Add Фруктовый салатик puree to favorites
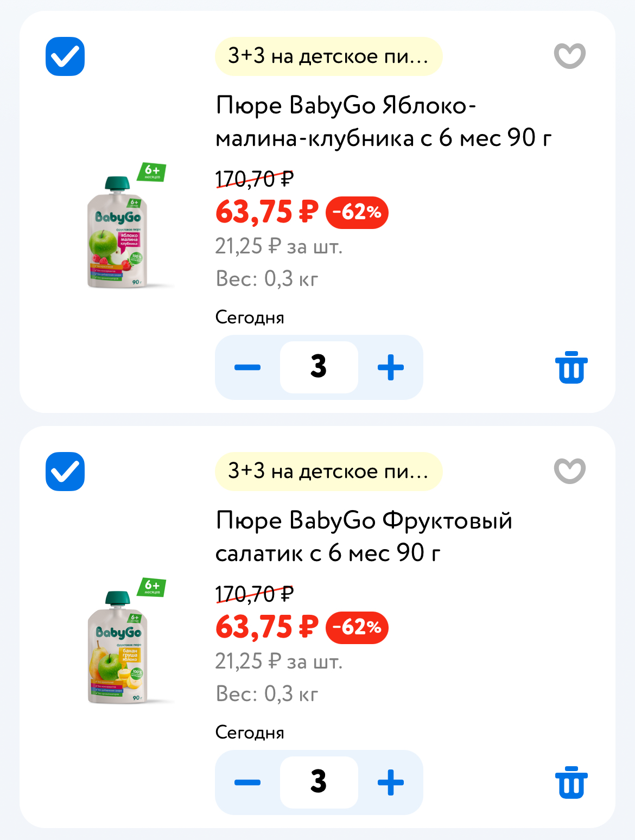This screenshot has height=840, width=635. click(x=569, y=471)
